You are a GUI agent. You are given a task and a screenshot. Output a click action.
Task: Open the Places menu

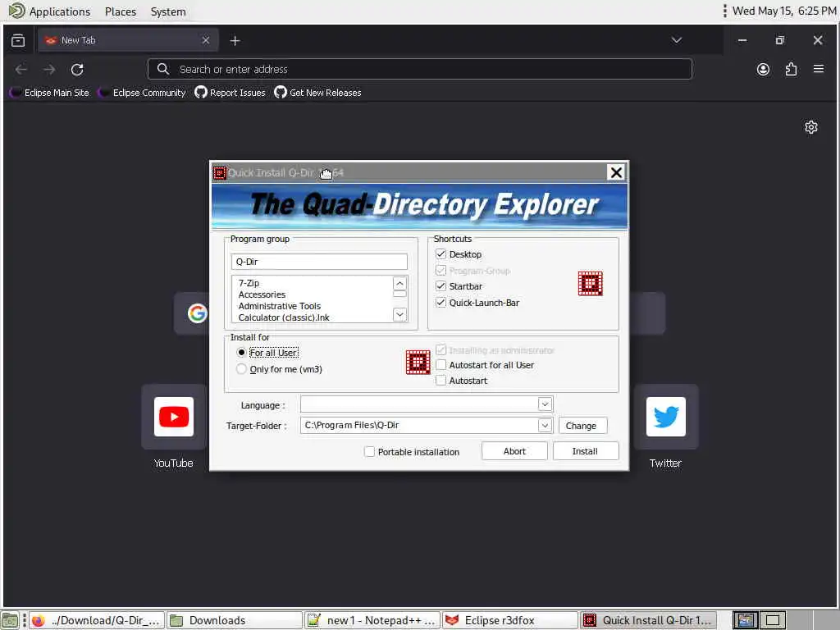pyautogui.click(x=121, y=11)
